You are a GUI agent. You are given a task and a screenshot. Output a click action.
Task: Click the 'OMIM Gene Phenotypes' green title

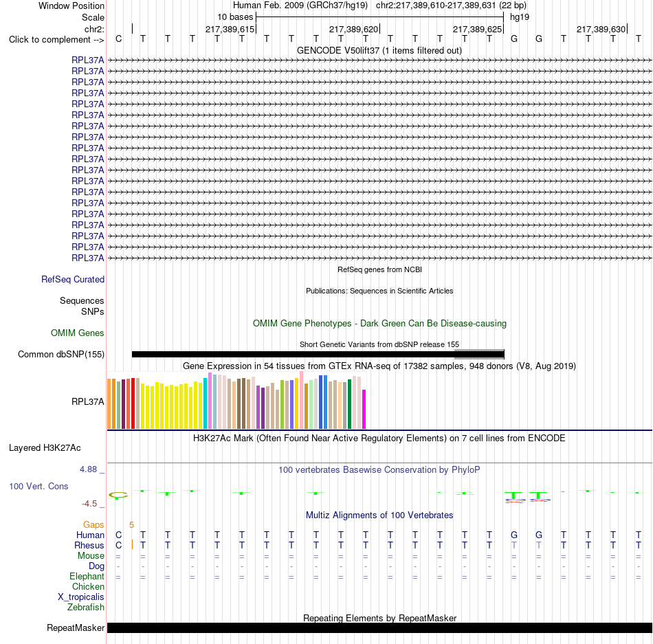[x=379, y=324]
